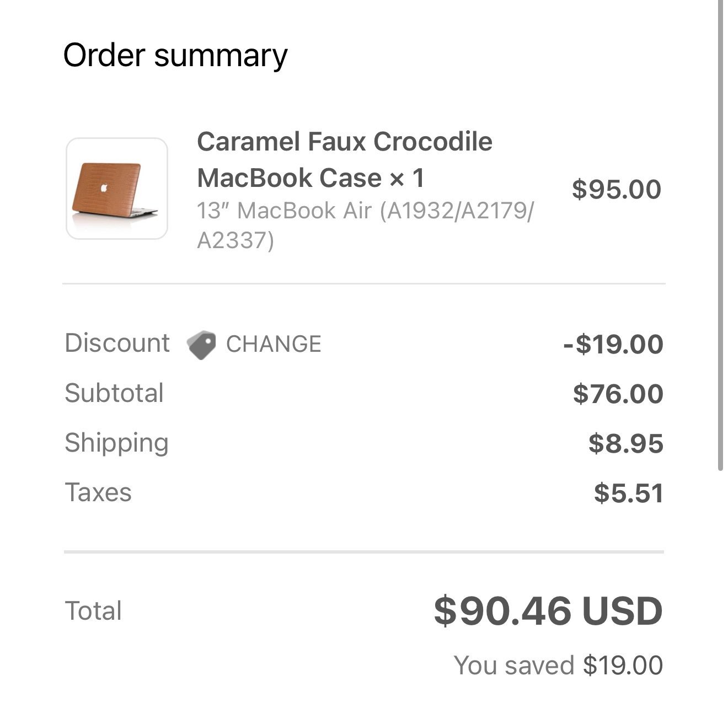Click the discount tag icon
This screenshot has height=719, width=728.
(x=201, y=345)
